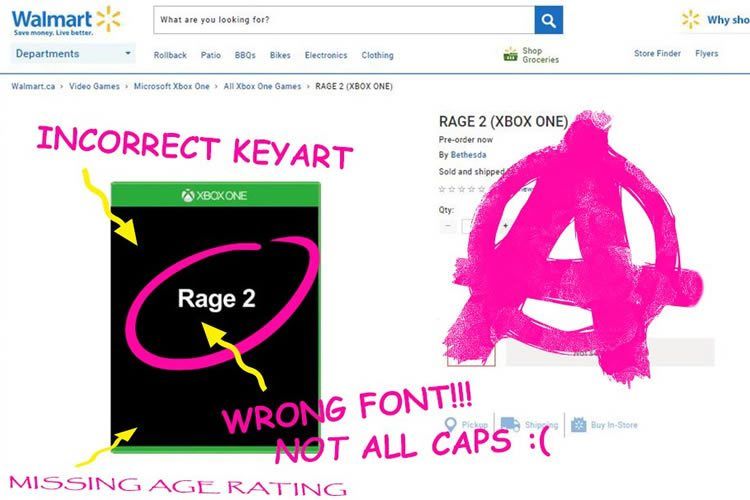
Task: Click the RAGE 2 (XBOX ONE) product title
Action: click(x=503, y=122)
